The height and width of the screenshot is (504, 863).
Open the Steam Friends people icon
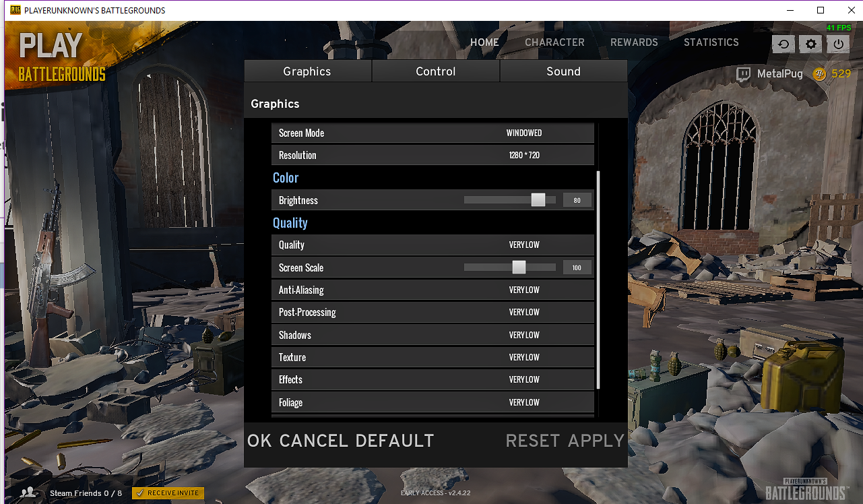tap(28, 493)
